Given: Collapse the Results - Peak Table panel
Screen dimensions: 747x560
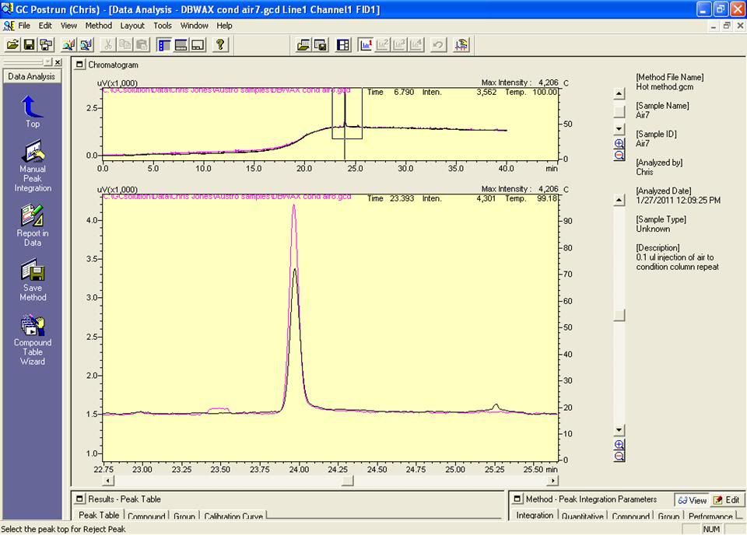Looking at the screenshot, I should (80, 499).
